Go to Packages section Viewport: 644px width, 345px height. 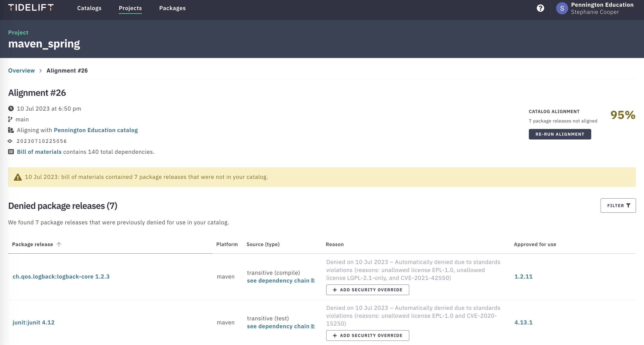(x=172, y=8)
